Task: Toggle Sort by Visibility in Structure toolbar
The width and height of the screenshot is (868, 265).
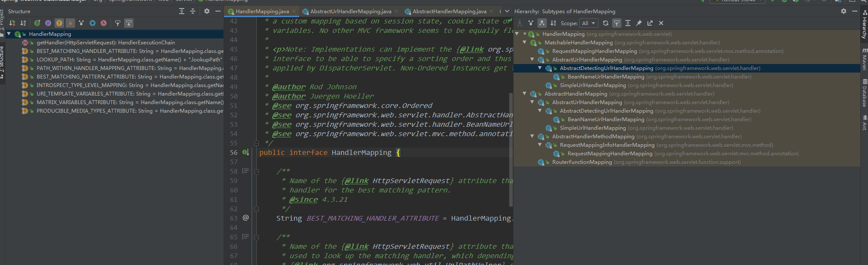Action: tap(12, 23)
